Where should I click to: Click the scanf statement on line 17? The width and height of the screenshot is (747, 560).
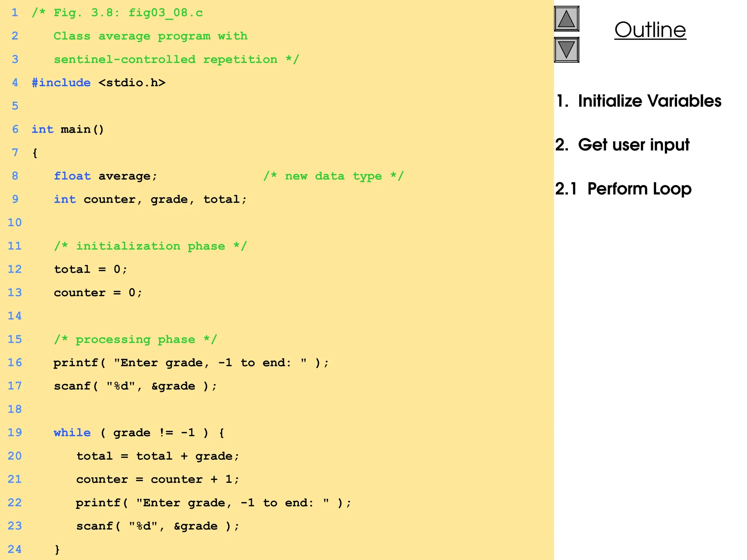136,386
